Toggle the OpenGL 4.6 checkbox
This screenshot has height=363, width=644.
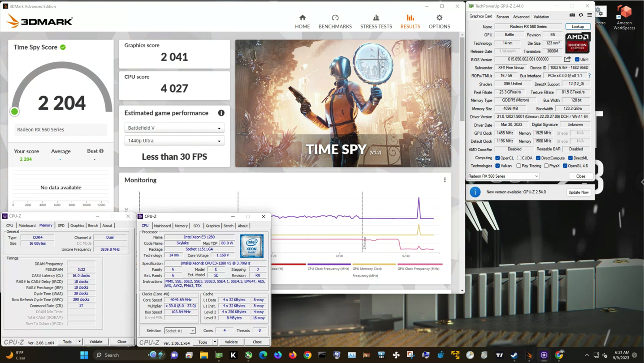click(x=565, y=166)
